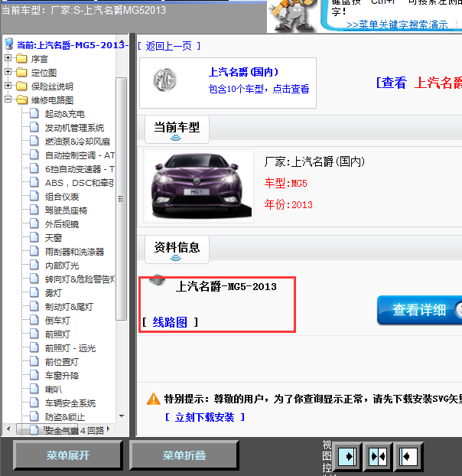Select 转向灯&危险警告灯 in the tree
Viewport: 462px width, 476px height.
pyautogui.click(x=80, y=279)
